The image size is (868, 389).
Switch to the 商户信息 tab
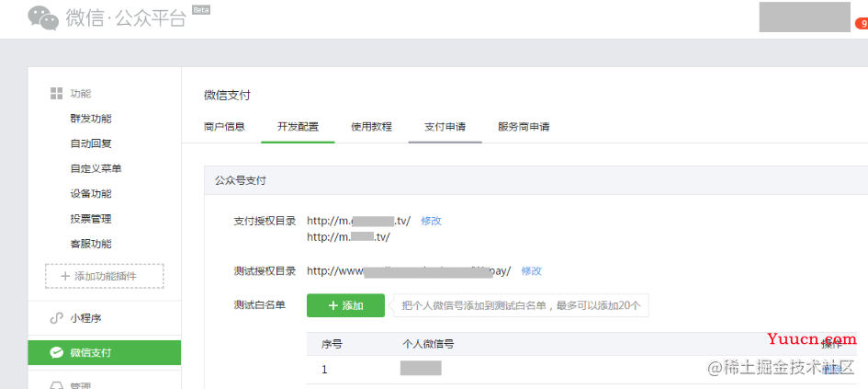pyautogui.click(x=224, y=126)
